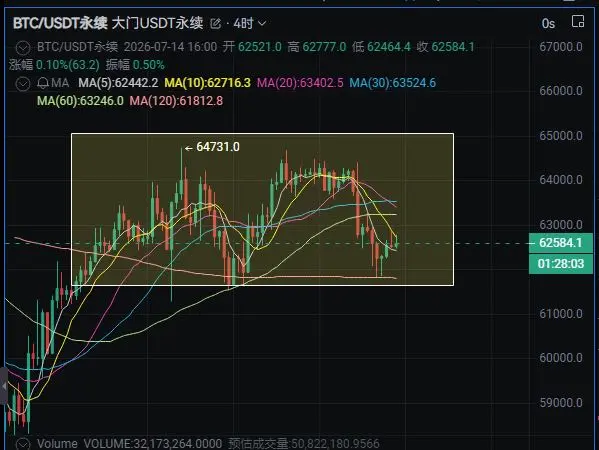The height and width of the screenshot is (450, 599).
Task: Click the 59000.0 price axis label
Action: 561,403
